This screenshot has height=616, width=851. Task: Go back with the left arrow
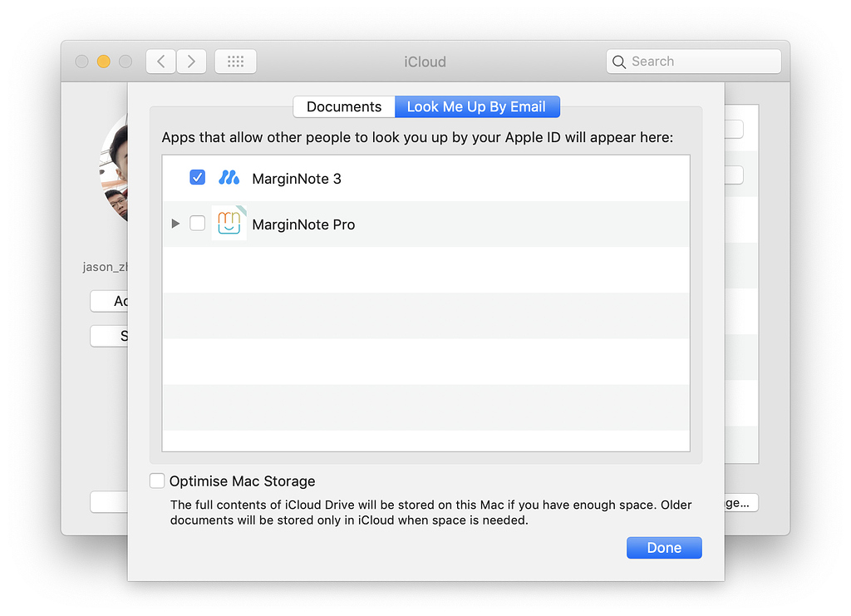(161, 62)
